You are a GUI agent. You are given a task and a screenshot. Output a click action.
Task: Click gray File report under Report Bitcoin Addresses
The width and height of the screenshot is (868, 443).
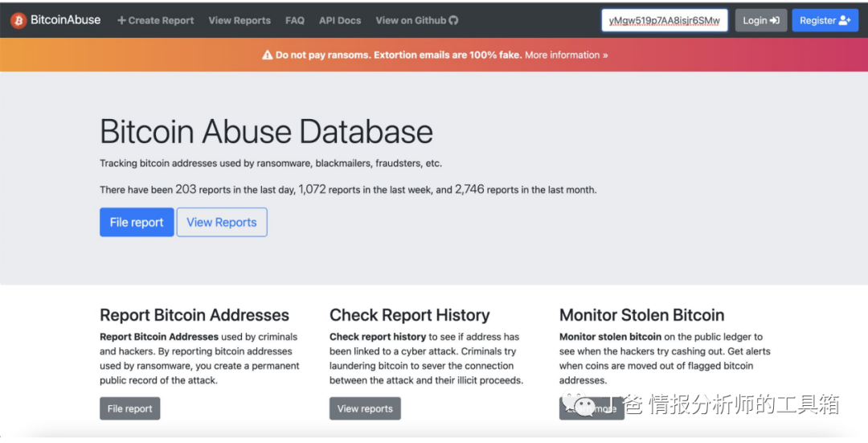click(130, 408)
